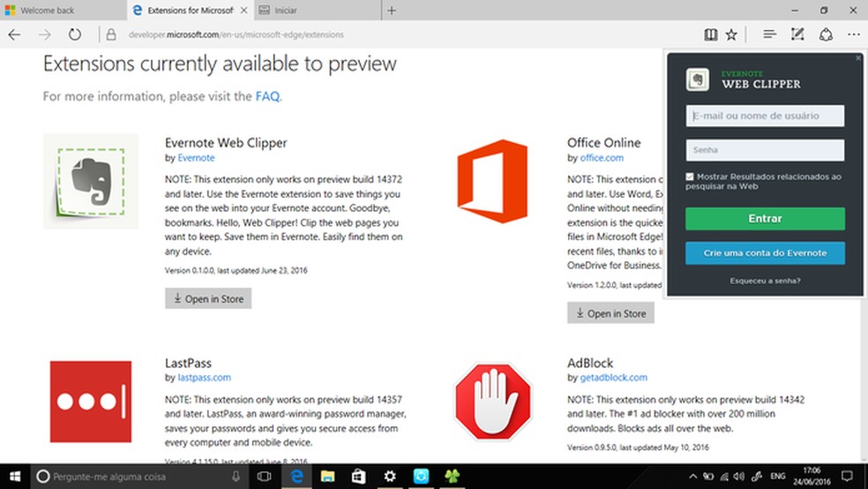Screen dimensions: 868x489
Task: Switch to the Welcome back tab
Action: [x=64, y=10]
